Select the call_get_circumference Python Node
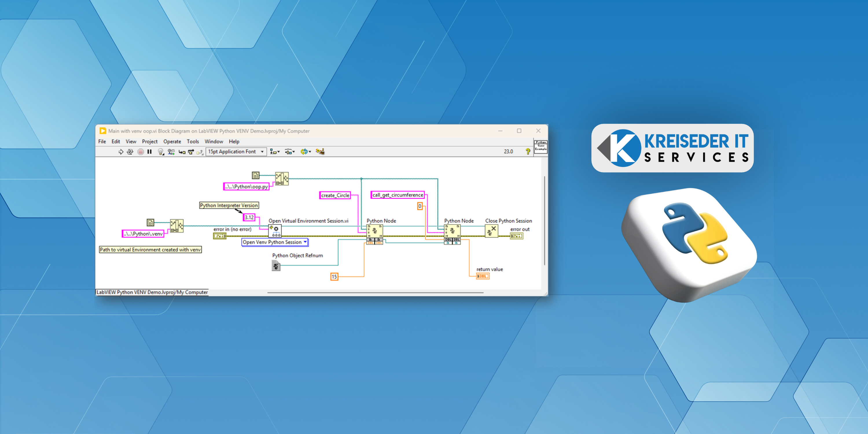This screenshot has width=868, height=434. (x=452, y=234)
